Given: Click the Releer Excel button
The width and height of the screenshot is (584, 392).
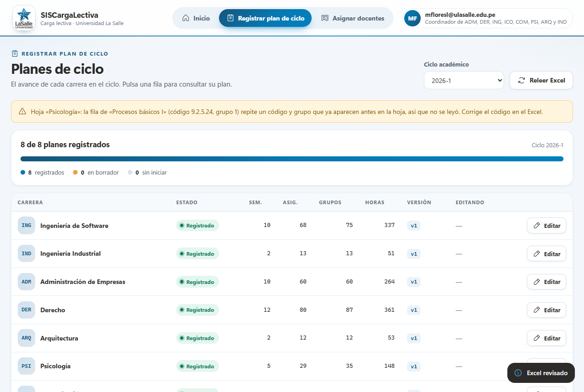Looking at the screenshot, I should click(x=541, y=80).
